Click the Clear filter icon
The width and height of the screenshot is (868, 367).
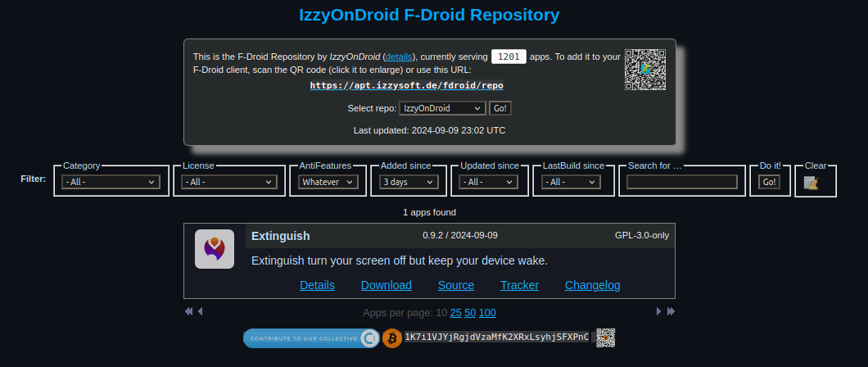click(811, 183)
